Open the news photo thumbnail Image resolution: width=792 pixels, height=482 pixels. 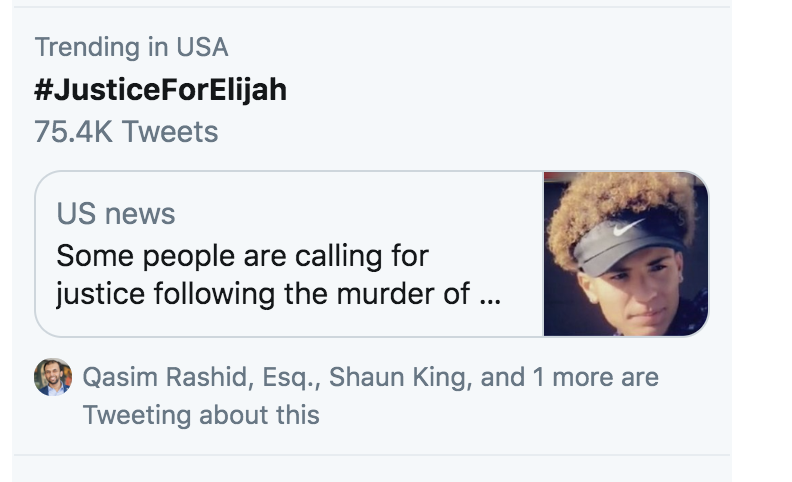point(626,254)
